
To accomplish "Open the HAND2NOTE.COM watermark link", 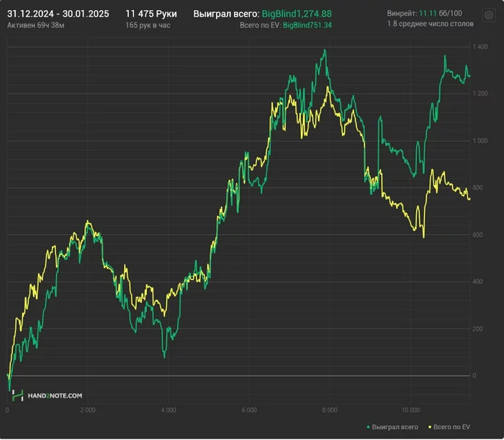I will click(55, 395).
